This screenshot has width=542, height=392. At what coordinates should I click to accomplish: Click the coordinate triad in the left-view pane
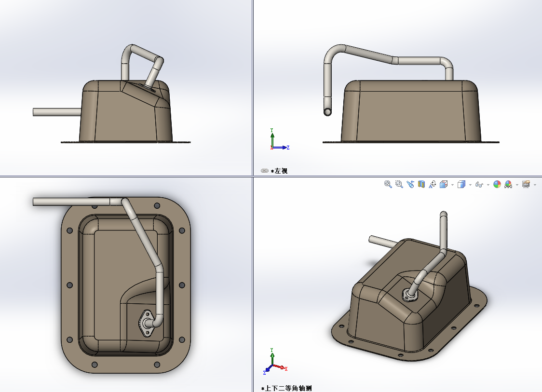279,139
